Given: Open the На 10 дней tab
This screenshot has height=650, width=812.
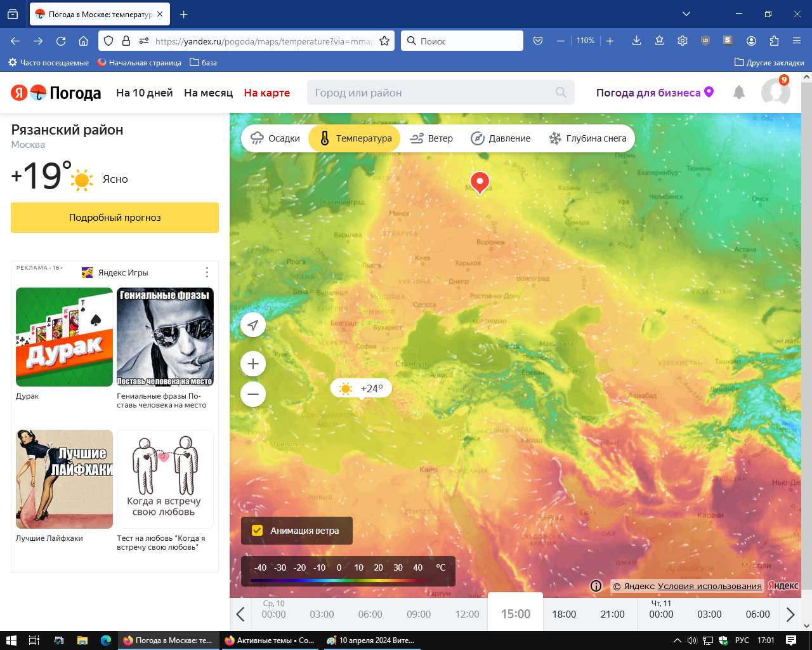Looking at the screenshot, I should 145,93.
